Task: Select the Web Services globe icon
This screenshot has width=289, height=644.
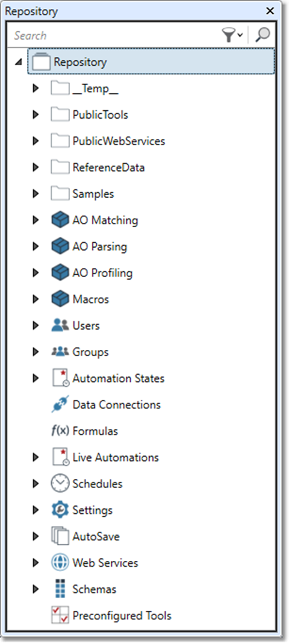Action: [60, 562]
